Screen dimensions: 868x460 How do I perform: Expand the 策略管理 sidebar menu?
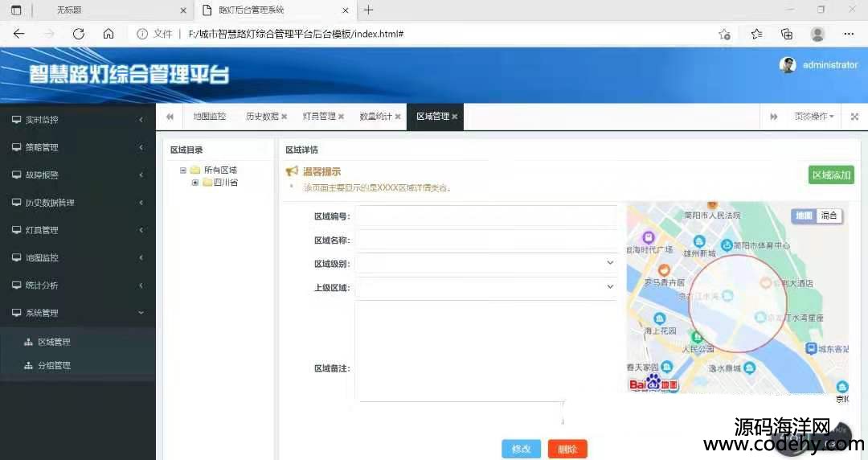[x=78, y=147]
